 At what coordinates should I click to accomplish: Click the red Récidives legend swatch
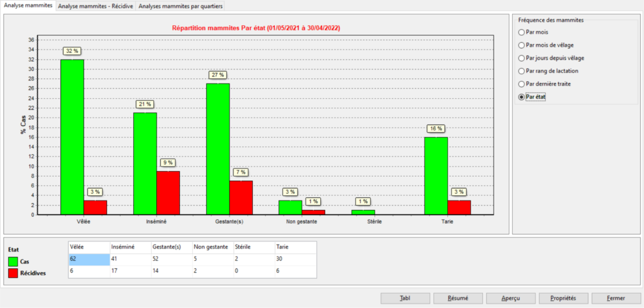[x=14, y=273]
